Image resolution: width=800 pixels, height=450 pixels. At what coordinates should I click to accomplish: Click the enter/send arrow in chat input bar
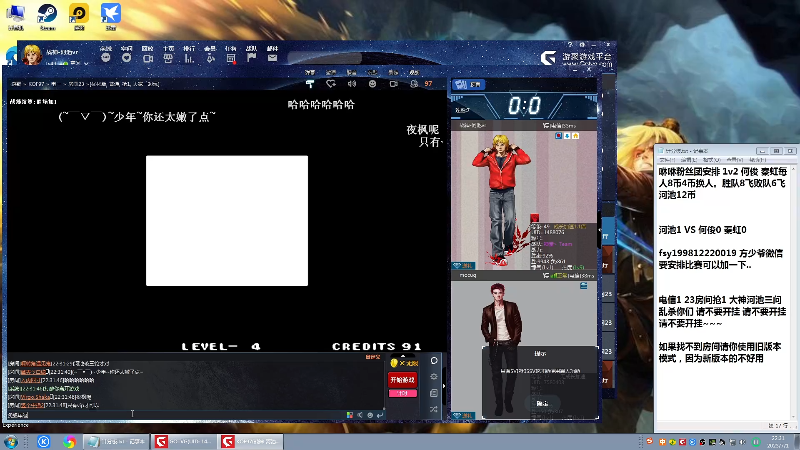(380, 415)
